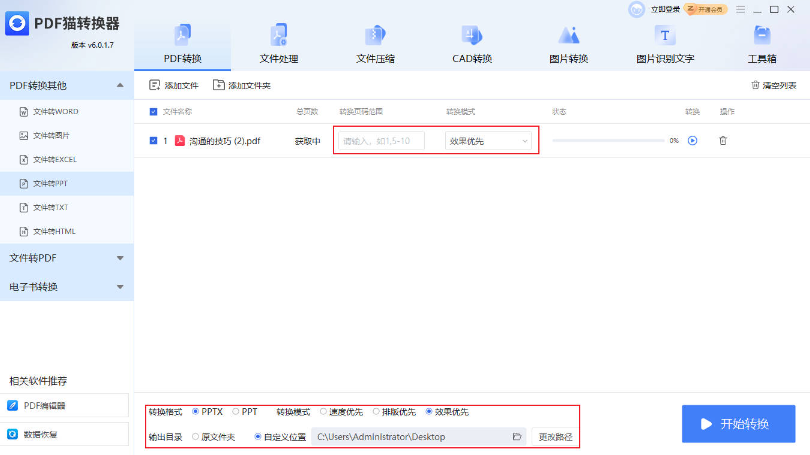Click the version v6.0.1.7 label
The height and width of the screenshot is (455, 810).
click(92, 45)
